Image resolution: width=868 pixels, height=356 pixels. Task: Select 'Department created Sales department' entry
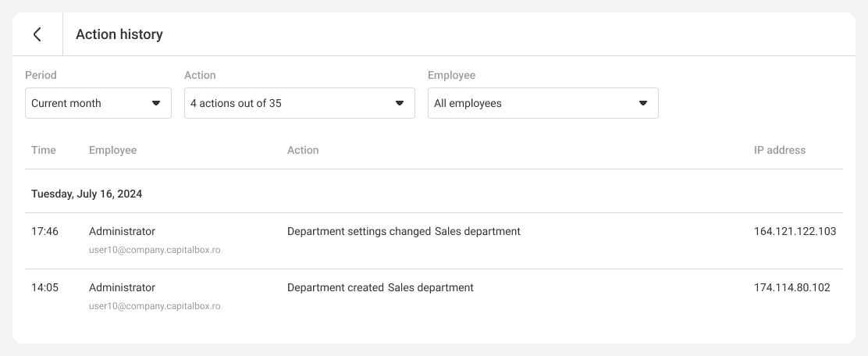pos(380,287)
